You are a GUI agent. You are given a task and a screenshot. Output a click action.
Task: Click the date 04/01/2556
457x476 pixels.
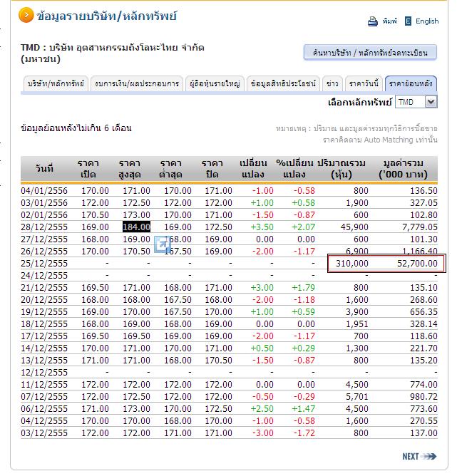(44, 191)
